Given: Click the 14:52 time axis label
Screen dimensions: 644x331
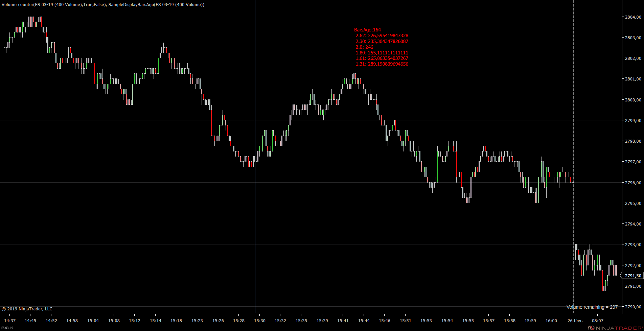Looking at the screenshot, I should [51, 321].
